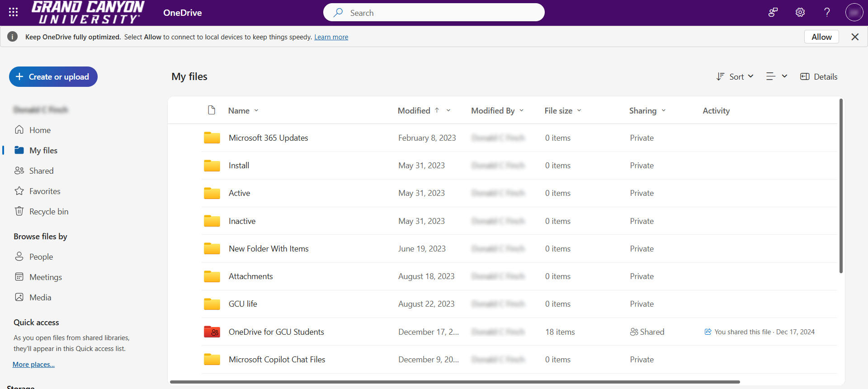Click the help question mark icon

click(827, 13)
